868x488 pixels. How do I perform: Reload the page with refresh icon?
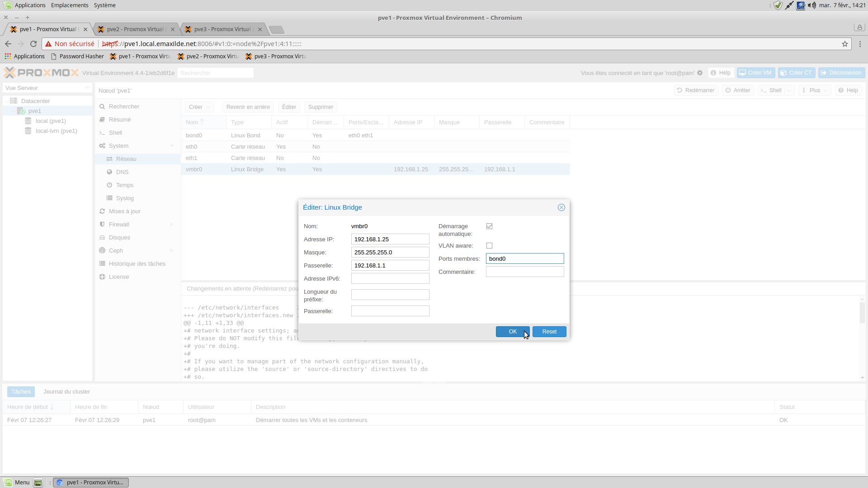click(x=33, y=44)
